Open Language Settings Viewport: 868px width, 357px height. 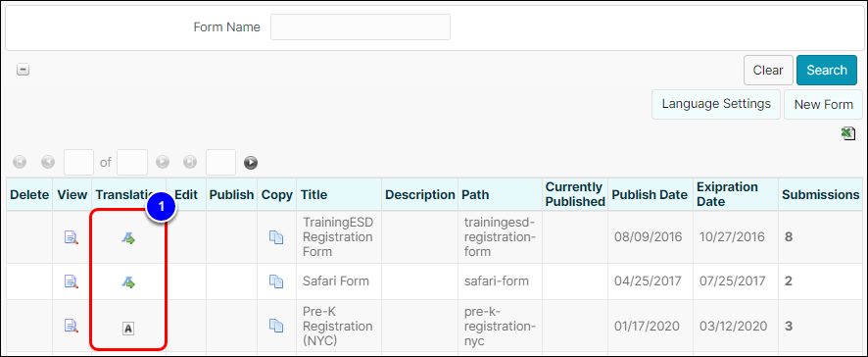click(x=716, y=104)
